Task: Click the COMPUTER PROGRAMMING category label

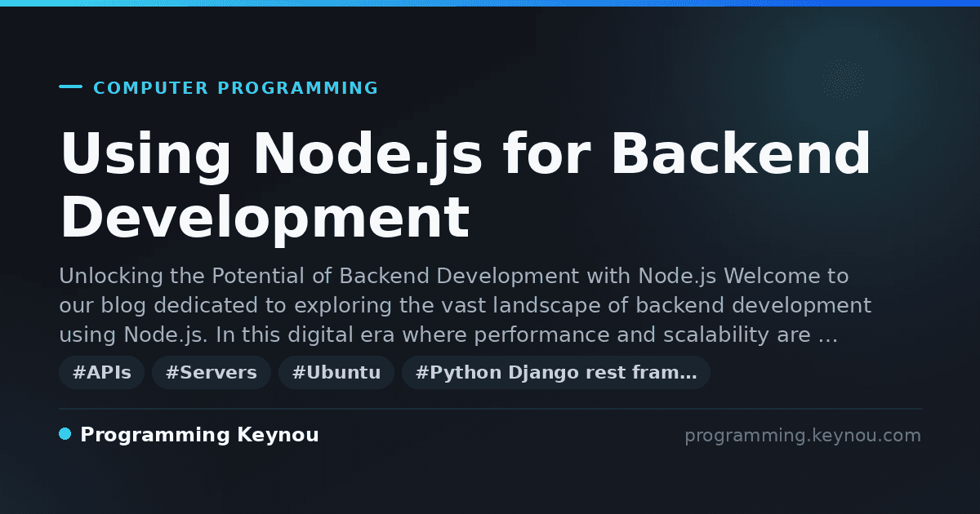Action: [x=236, y=88]
